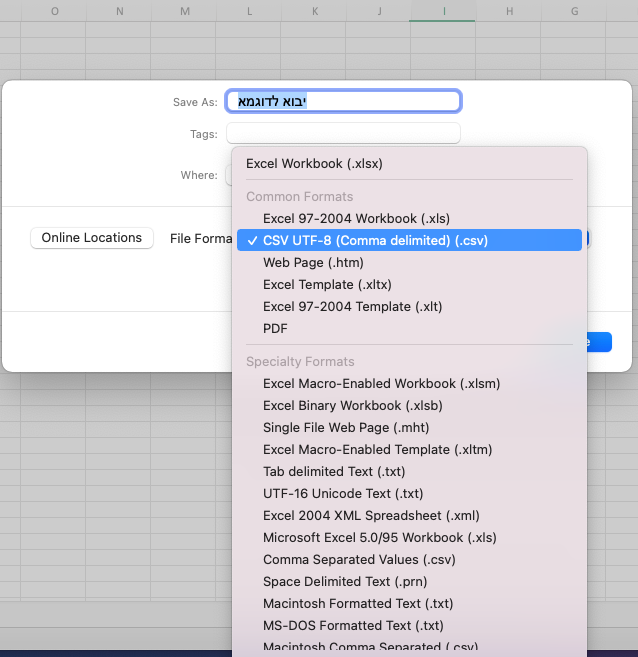Click the Online Locations button
Image resolution: width=638 pixels, height=657 pixels.
92,238
